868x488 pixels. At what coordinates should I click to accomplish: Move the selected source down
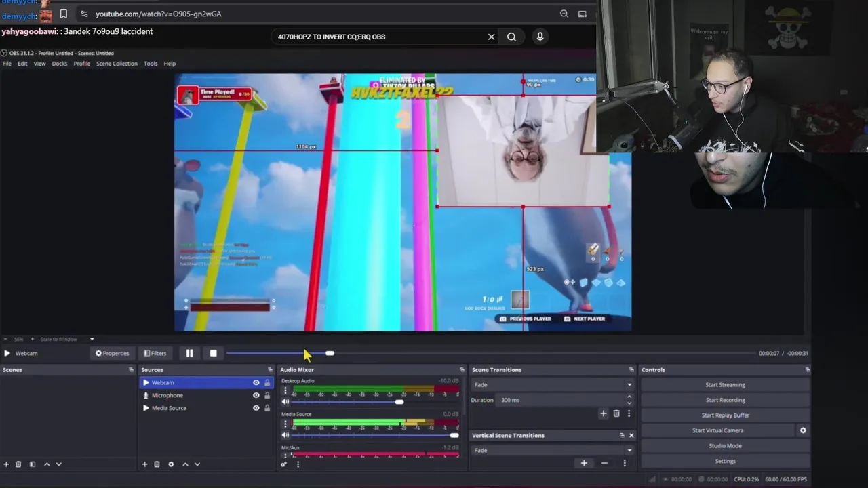click(197, 464)
